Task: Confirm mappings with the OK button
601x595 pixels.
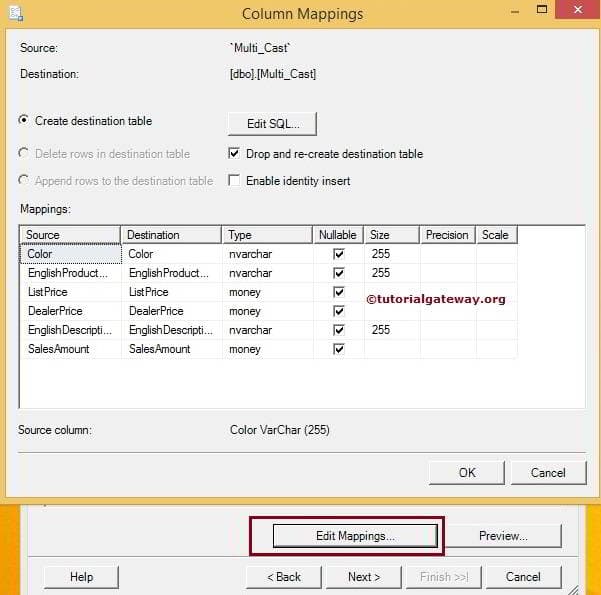Action: [467, 473]
